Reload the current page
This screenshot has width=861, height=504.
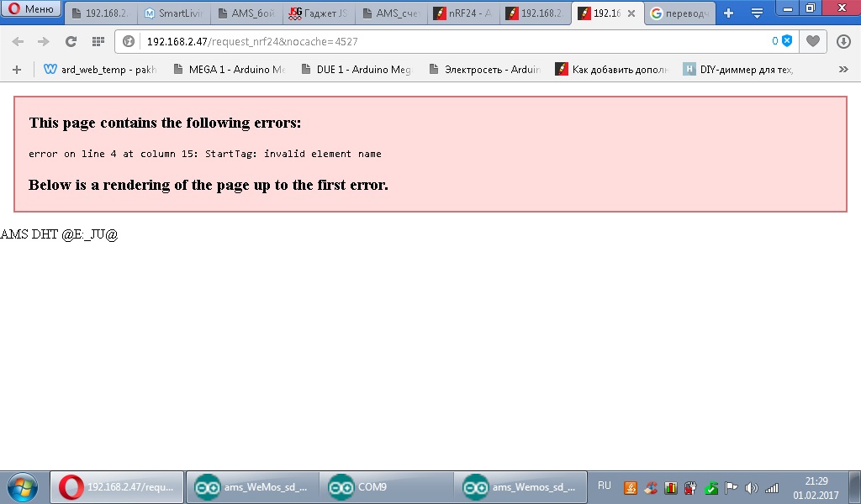click(71, 42)
